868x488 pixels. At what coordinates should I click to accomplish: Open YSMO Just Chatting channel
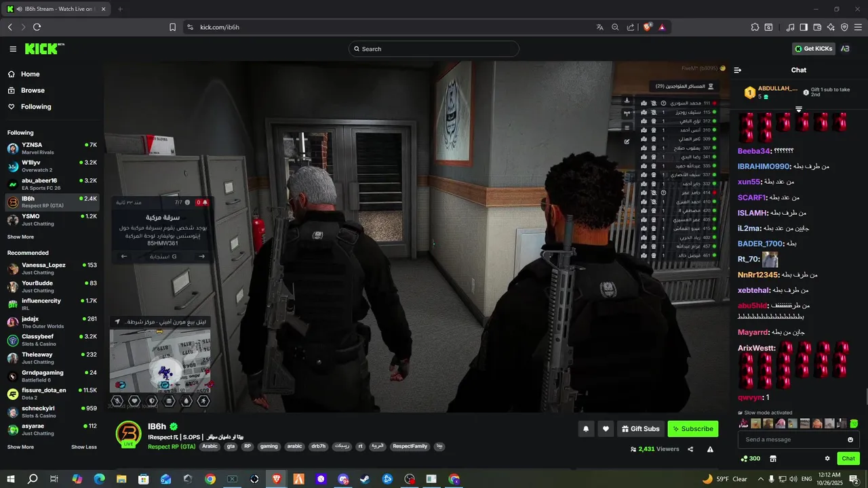pos(52,220)
